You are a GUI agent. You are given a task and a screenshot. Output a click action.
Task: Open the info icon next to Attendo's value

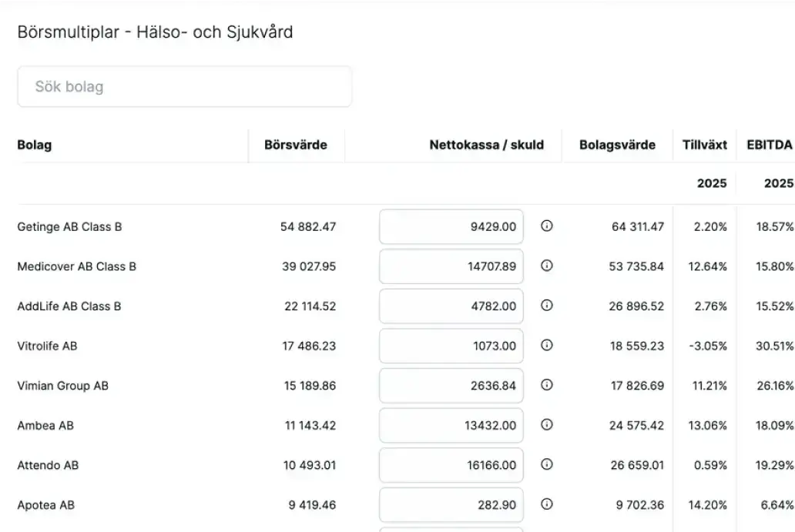[x=547, y=465]
